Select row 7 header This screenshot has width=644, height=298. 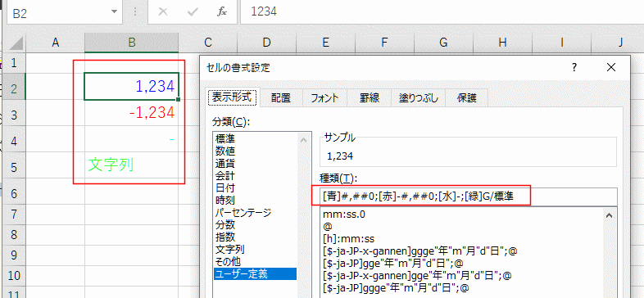(x=15, y=214)
